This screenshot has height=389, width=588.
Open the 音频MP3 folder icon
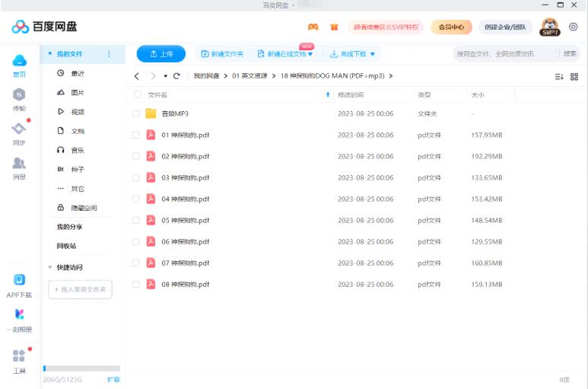coord(151,113)
